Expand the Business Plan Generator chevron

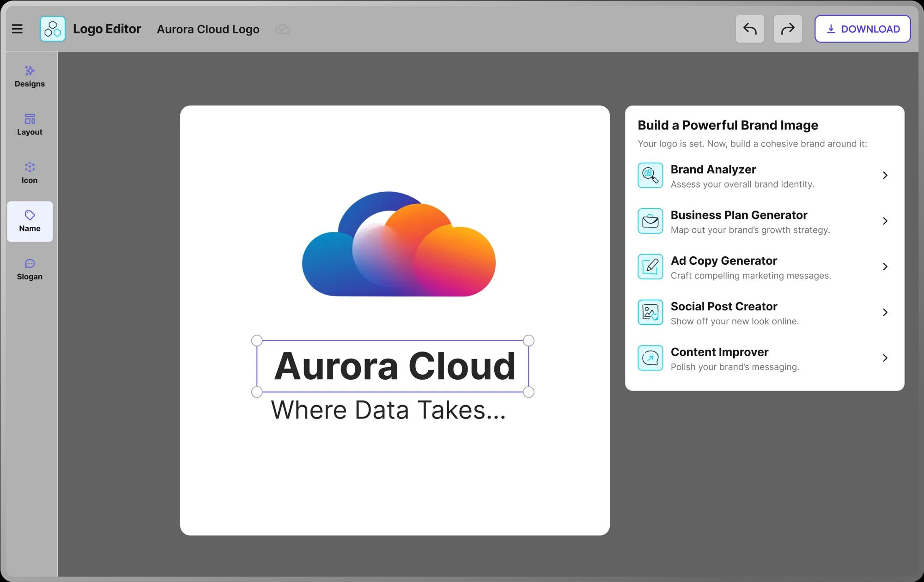(885, 221)
